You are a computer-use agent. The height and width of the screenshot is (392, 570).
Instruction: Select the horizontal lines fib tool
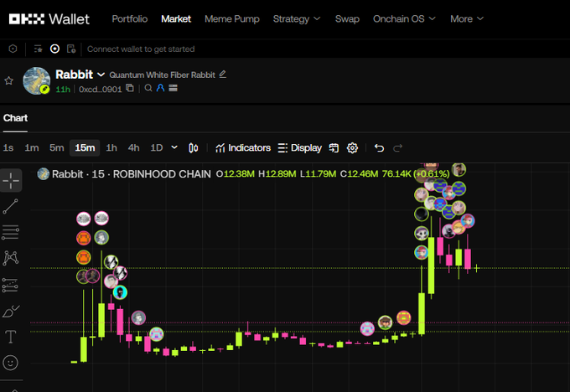[11, 232]
